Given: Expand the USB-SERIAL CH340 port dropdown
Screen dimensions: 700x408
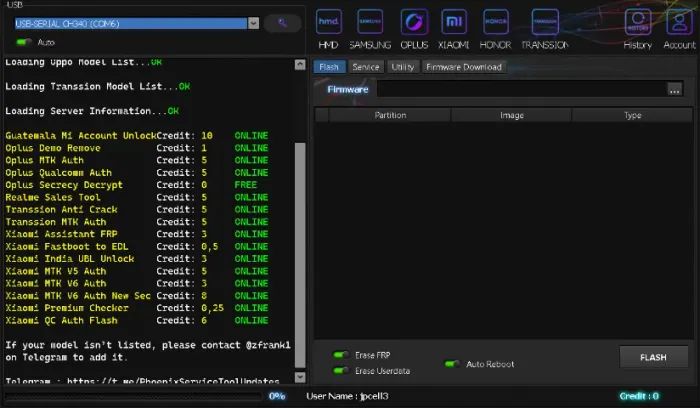Looking at the screenshot, I should [253, 23].
